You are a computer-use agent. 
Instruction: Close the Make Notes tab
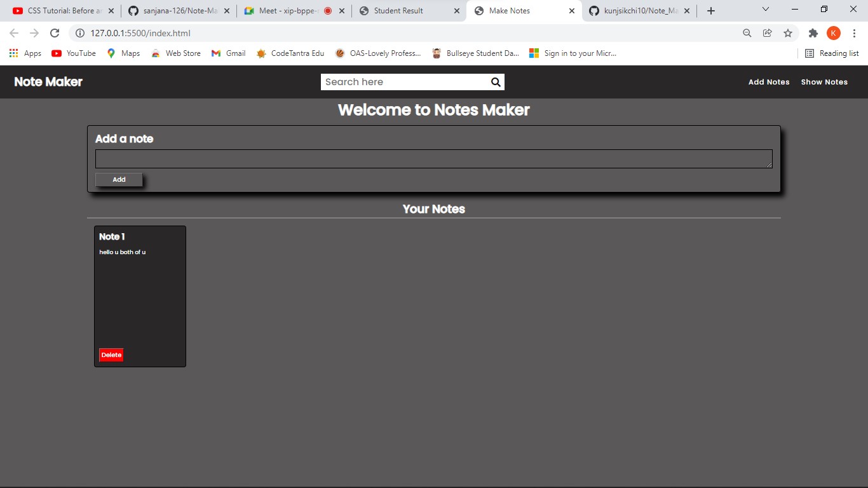coord(571,11)
